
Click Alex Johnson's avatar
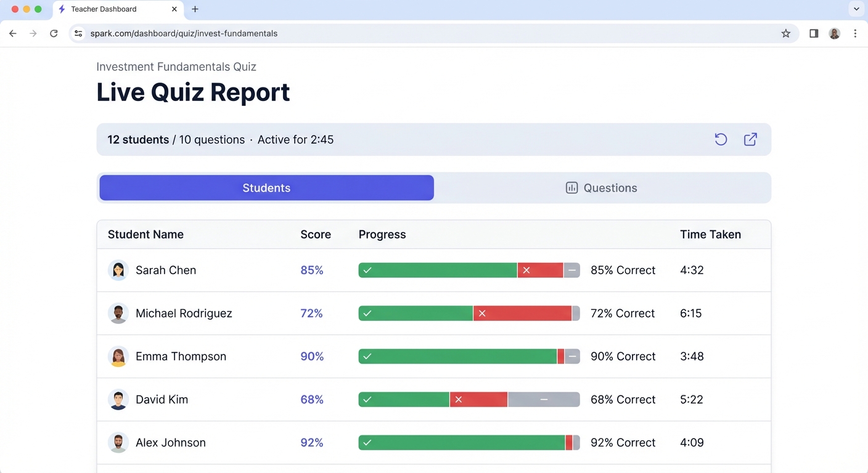point(118,443)
